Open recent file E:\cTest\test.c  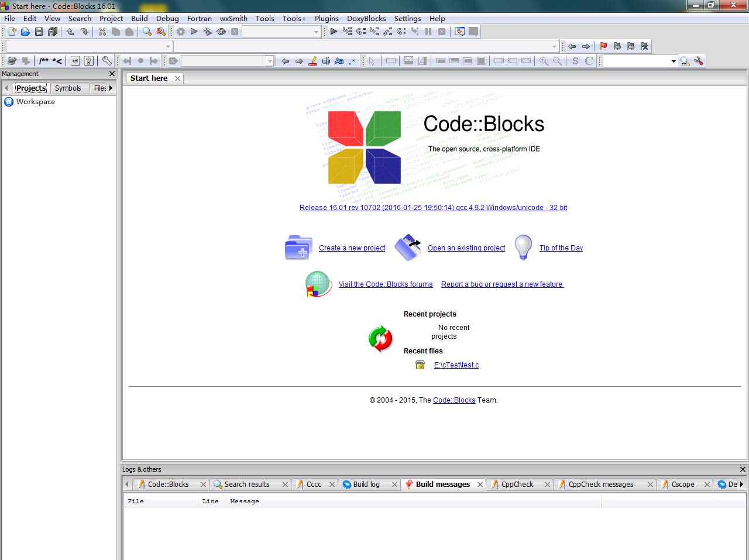[x=456, y=365]
